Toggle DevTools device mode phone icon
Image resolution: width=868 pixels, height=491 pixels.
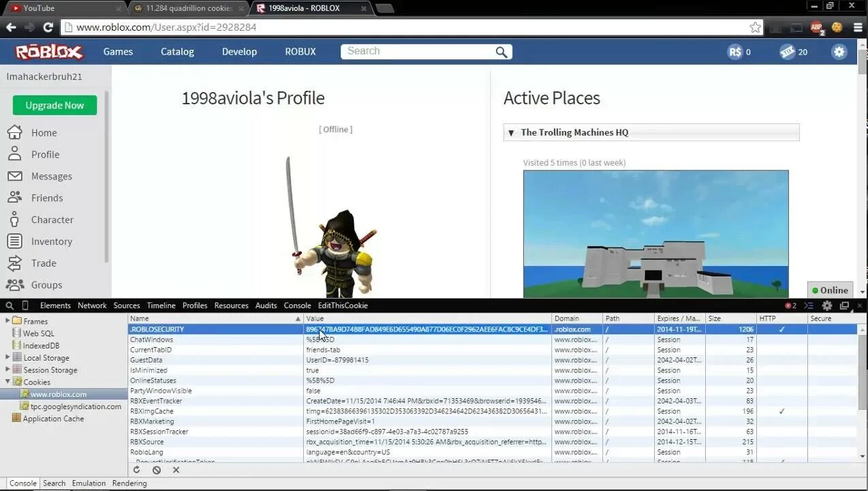coord(25,306)
